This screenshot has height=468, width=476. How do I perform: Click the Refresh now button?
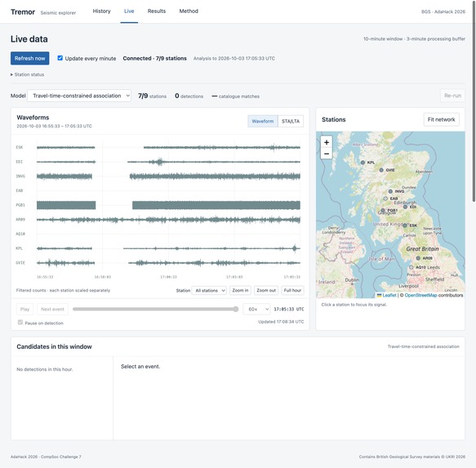[29, 58]
